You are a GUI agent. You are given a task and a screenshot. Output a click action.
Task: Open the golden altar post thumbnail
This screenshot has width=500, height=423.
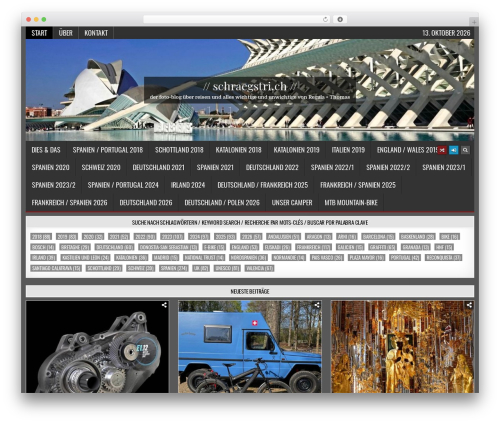point(402,347)
